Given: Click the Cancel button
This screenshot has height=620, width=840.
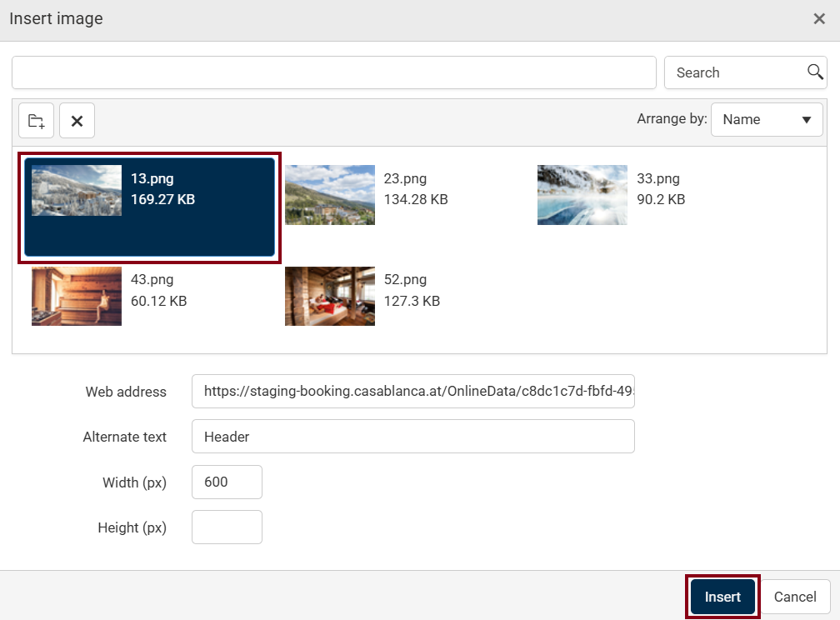Looking at the screenshot, I should [x=795, y=597].
